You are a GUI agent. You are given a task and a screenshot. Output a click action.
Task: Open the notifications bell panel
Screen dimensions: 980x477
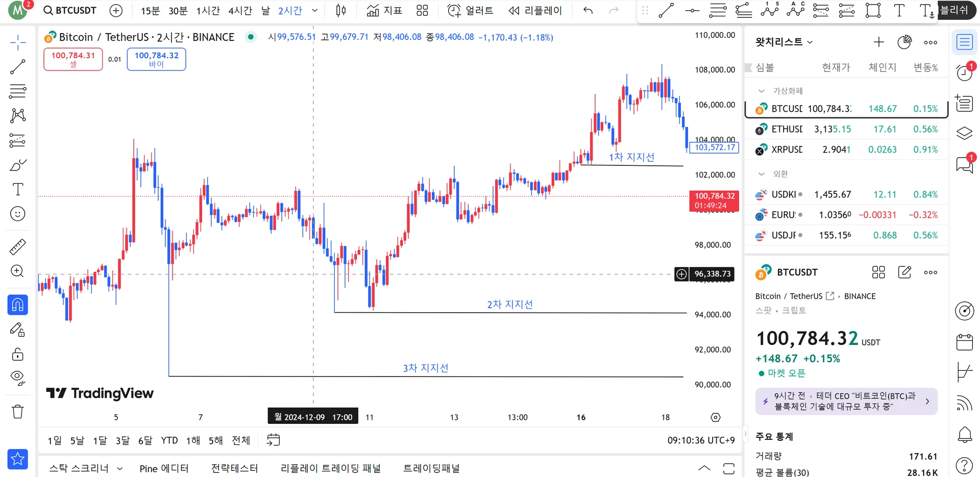click(x=964, y=435)
